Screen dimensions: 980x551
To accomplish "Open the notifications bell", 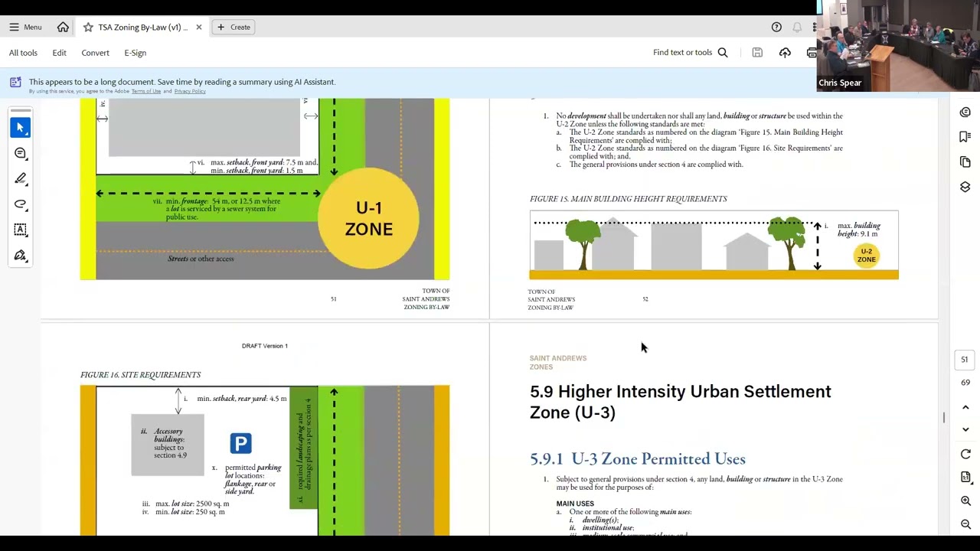I will pyautogui.click(x=797, y=28).
